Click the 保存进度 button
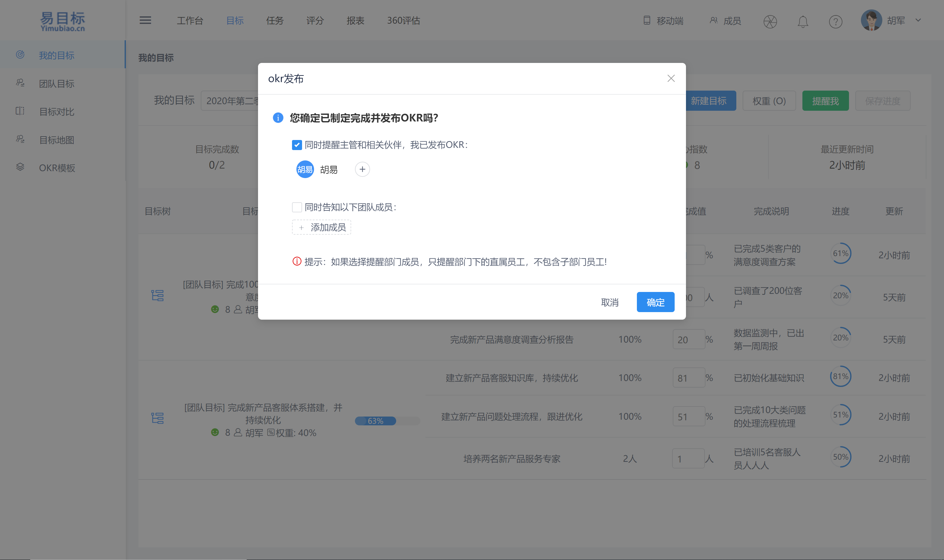The image size is (944, 560). pyautogui.click(x=883, y=101)
